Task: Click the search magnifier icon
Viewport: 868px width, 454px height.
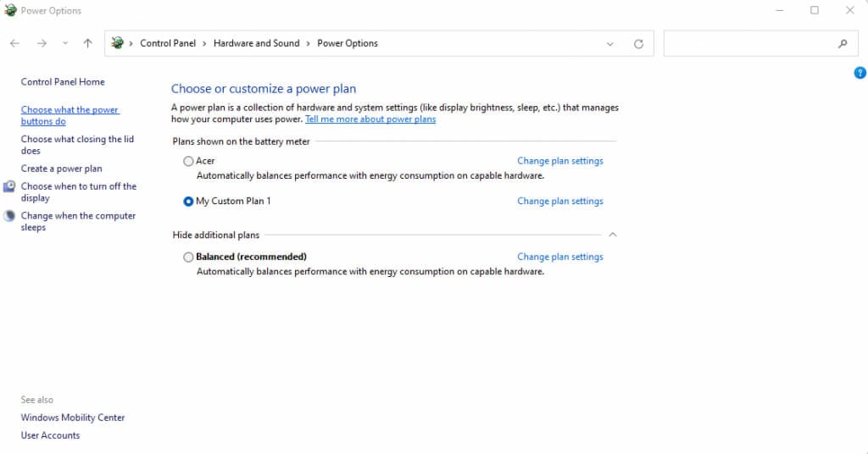Action: 843,44
